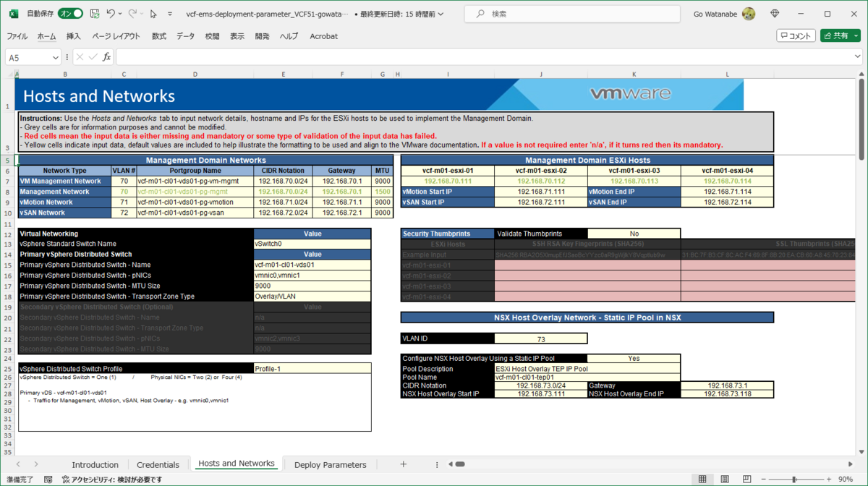
Task: Open the ファイル (File) menu
Action: pos(17,36)
